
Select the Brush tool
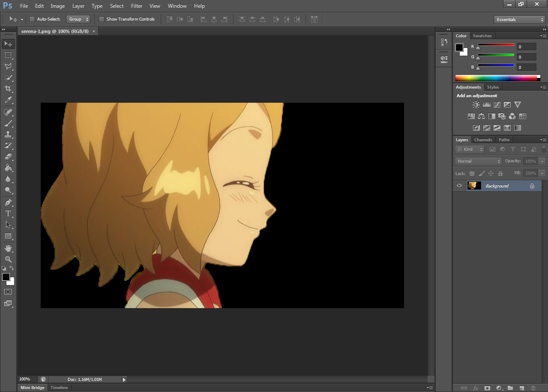click(x=8, y=123)
